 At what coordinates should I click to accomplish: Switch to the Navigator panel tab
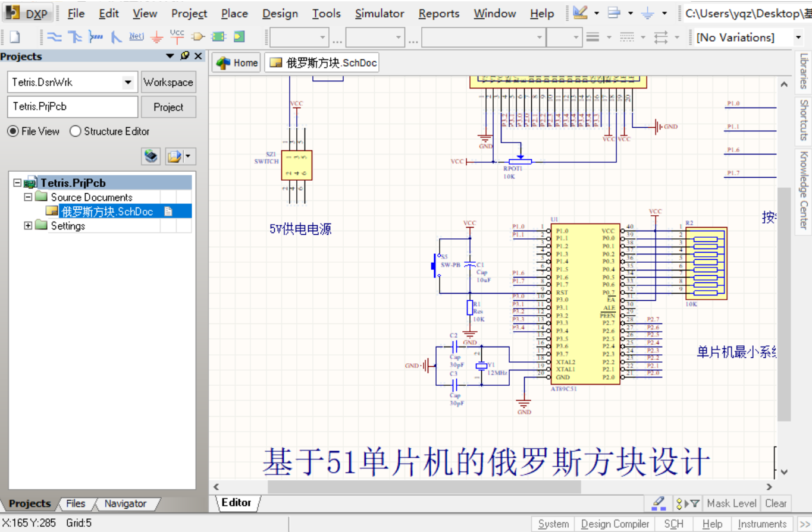pyautogui.click(x=125, y=503)
